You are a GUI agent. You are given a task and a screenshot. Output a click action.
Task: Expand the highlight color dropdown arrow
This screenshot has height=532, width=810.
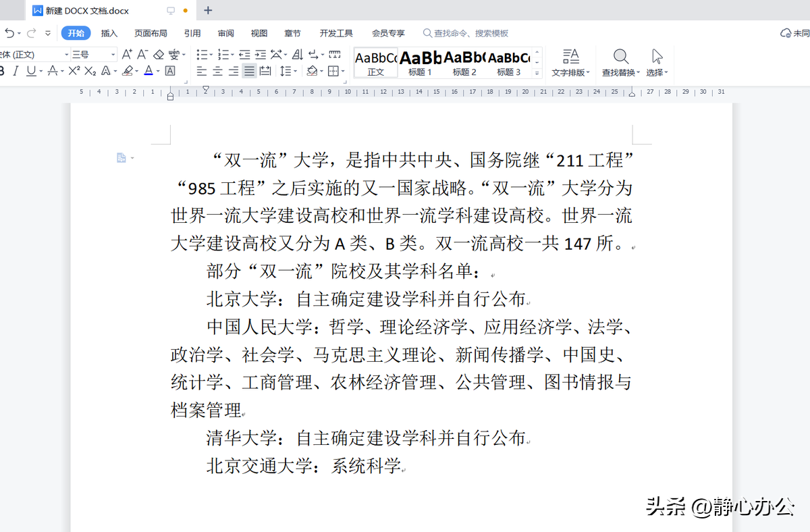click(x=136, y=71)
